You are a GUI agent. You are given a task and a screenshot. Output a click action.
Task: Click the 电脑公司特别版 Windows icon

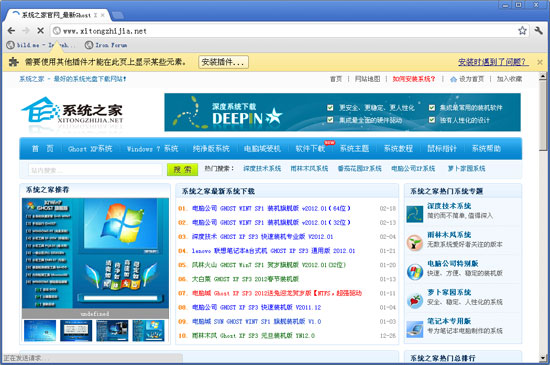415,272
